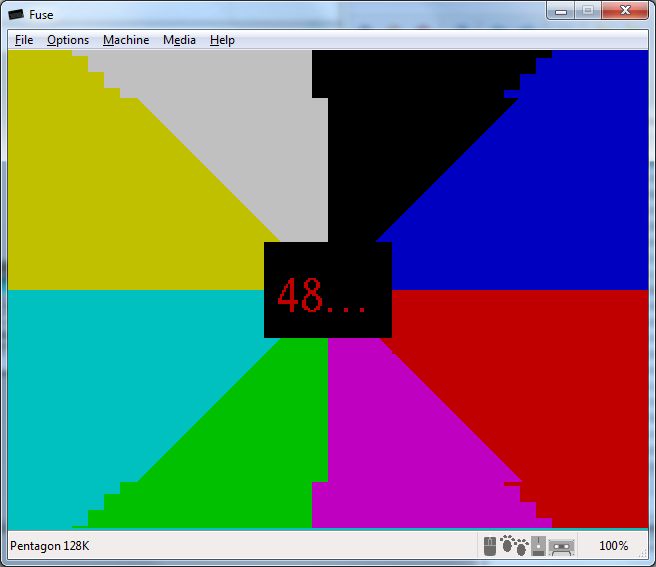The image size is (656, 567).
Task: Click the window resize grip corner
Action: 643,554
